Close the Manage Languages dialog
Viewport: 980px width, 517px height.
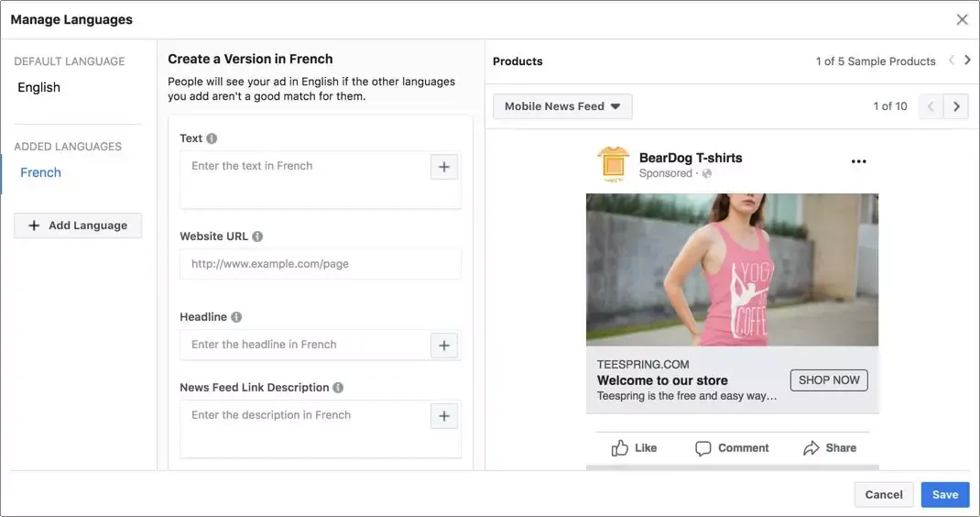(962, 19)
